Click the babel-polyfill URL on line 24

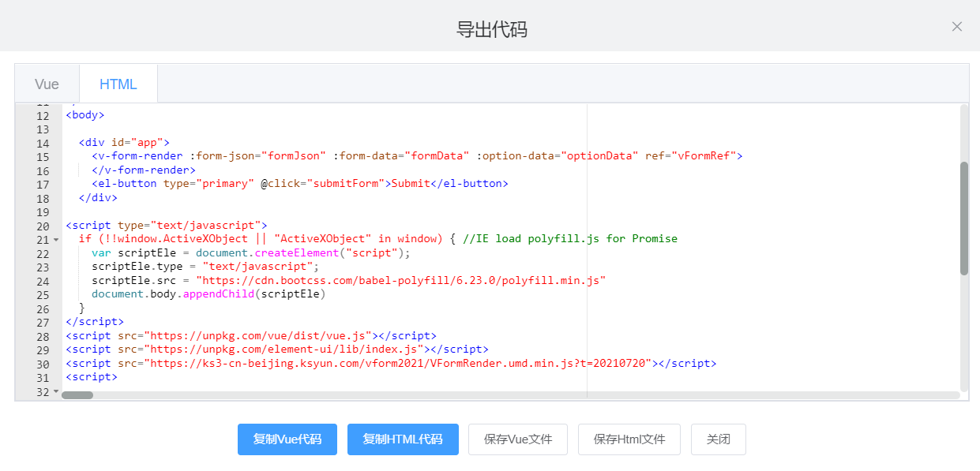point(401,280)
